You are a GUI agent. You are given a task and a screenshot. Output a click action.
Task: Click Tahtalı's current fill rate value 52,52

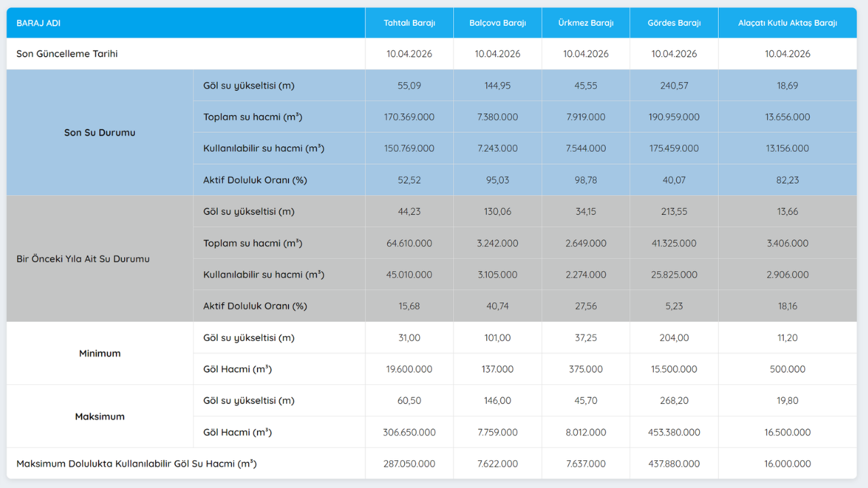[409, 180]
